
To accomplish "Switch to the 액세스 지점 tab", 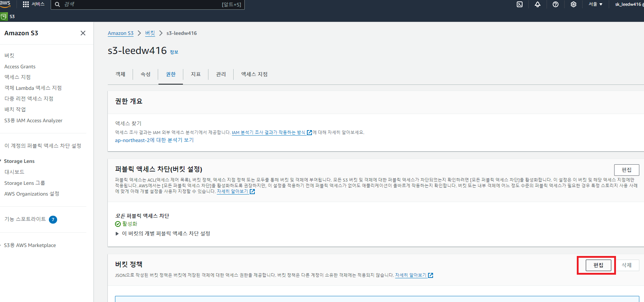I will point(254,74).
